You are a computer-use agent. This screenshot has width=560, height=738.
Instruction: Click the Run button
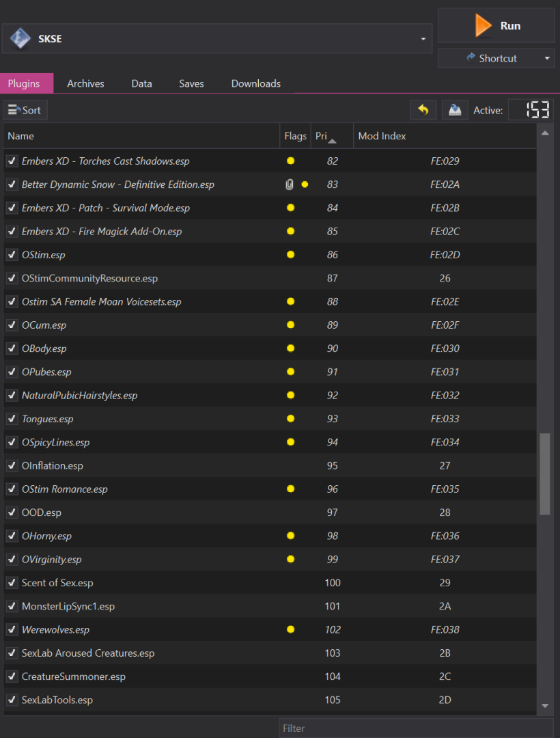pyautogui.click(x=496, y=25)
